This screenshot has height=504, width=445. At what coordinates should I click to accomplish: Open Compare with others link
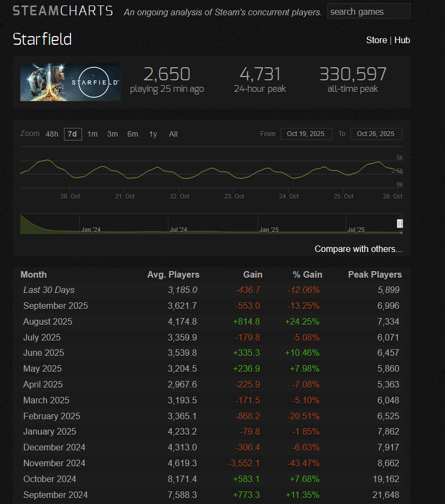click(x=359, y=249)
